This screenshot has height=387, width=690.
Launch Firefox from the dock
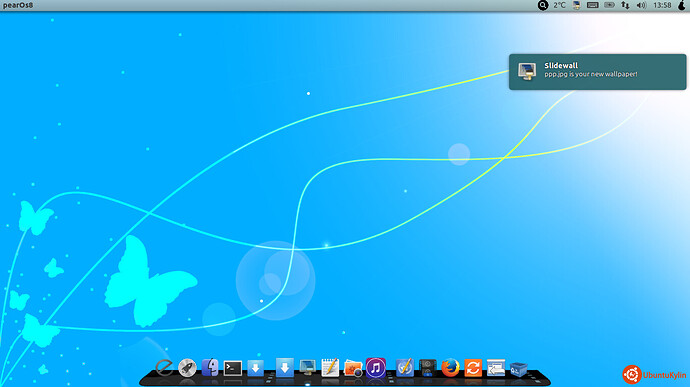pyautogui.click(x=450, y=368)
